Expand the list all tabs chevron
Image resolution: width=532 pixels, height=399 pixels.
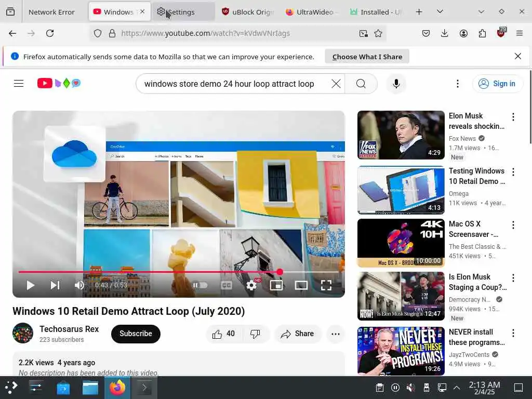click(440, 12)
